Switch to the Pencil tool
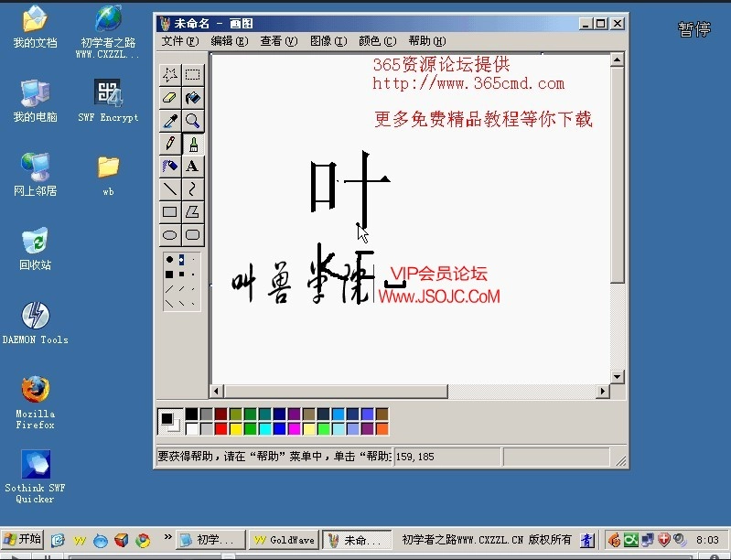731x560 pixels. (169, 144)
